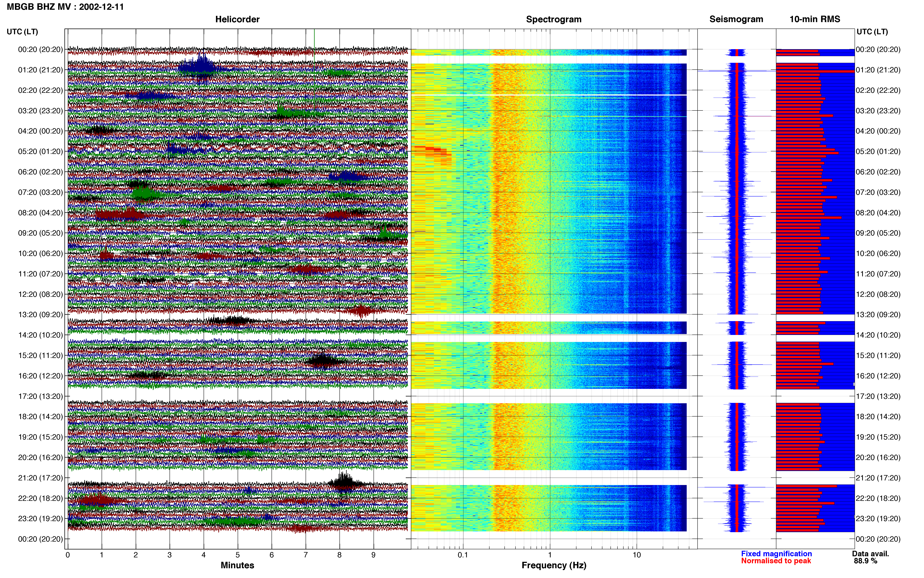Screen dimensions: 924x578
Task: Click left time label '01:20 (21:20)'
Action: point(41,70)
